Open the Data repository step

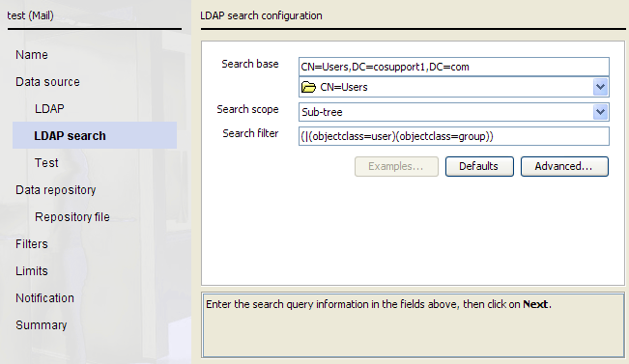click(x=56, y=190)
